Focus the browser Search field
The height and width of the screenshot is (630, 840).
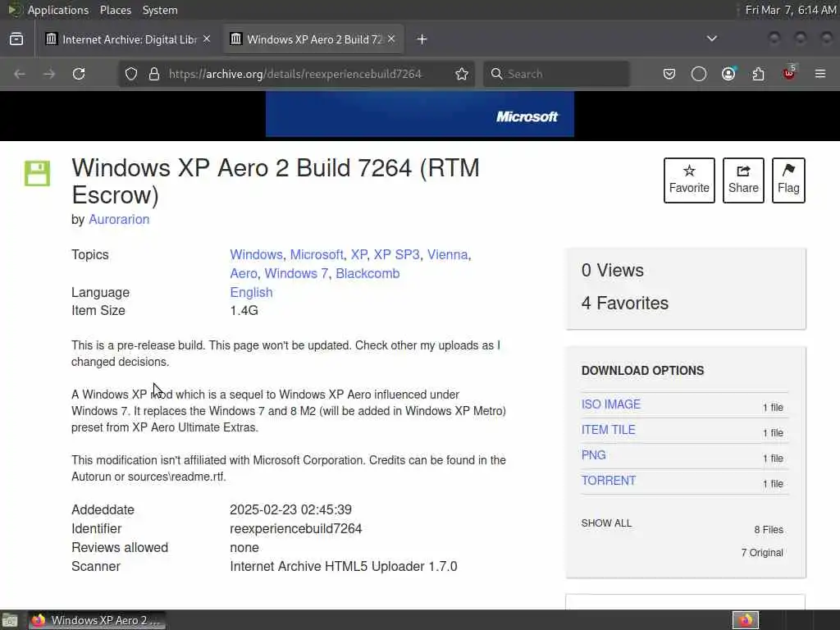556,74
